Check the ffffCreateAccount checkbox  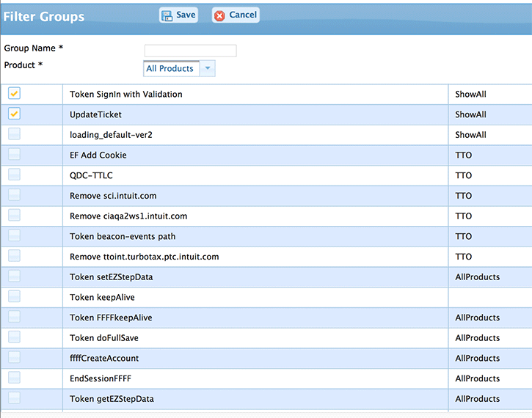14,357
